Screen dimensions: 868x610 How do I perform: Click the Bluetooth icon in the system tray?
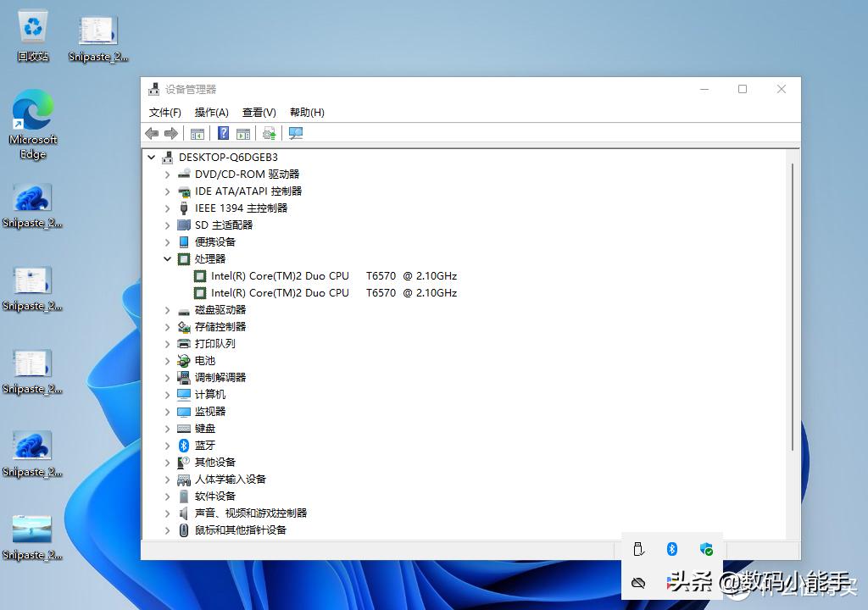[672, 549]
